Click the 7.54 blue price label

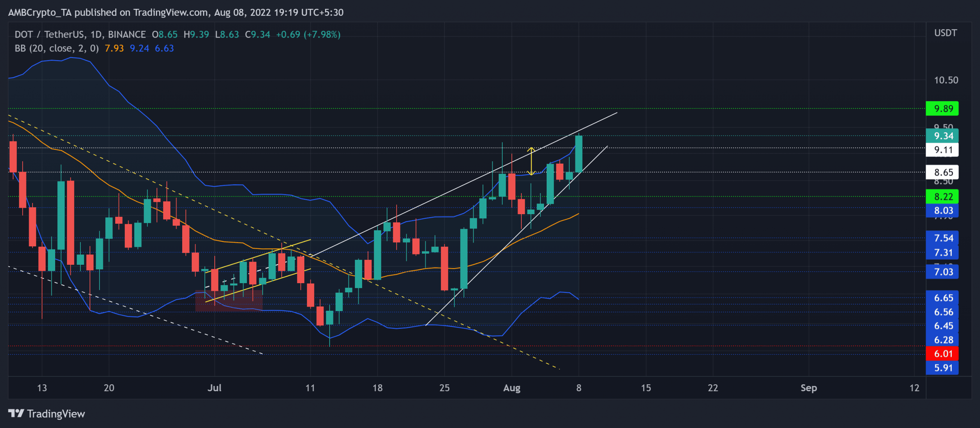coord(942,238)
